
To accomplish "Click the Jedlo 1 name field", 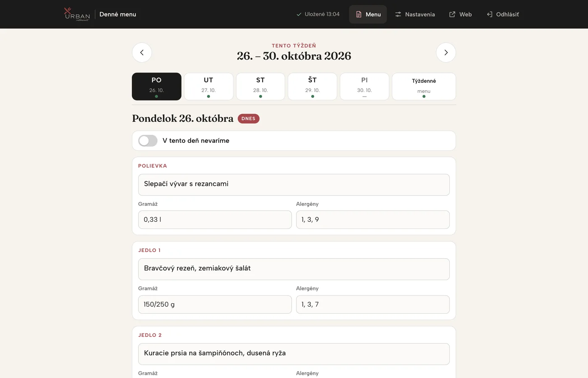I will tap(294, 269).
